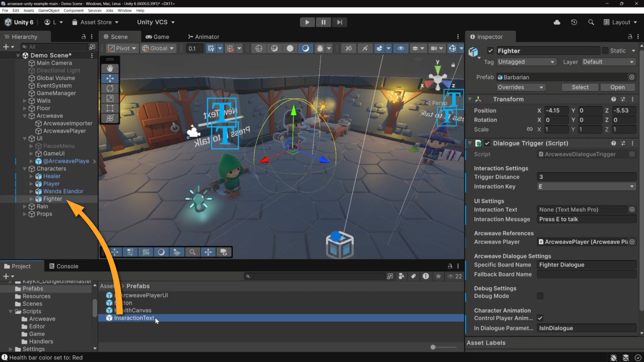Viewport: 644px width, 362px height.
Task: Select the Move tool in scene toolbar
Action: [x=110, y=78]
